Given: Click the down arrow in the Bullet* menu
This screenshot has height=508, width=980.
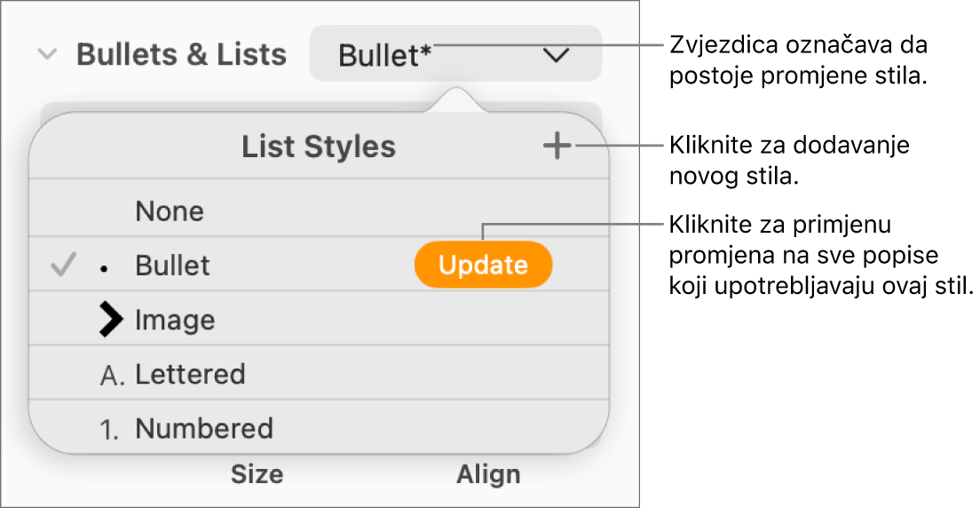Looking at the screenshot, I should (557, 55).
